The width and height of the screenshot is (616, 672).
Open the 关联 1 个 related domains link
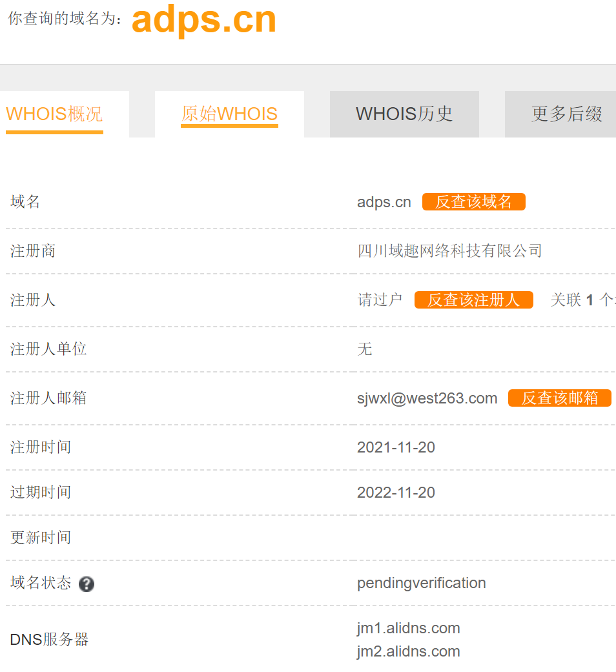coord(582,300)
